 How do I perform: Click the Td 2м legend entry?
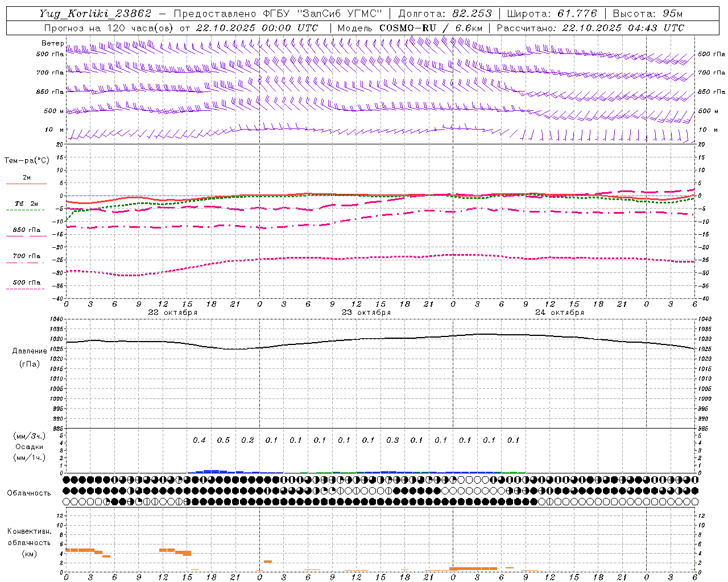[27, 203]
